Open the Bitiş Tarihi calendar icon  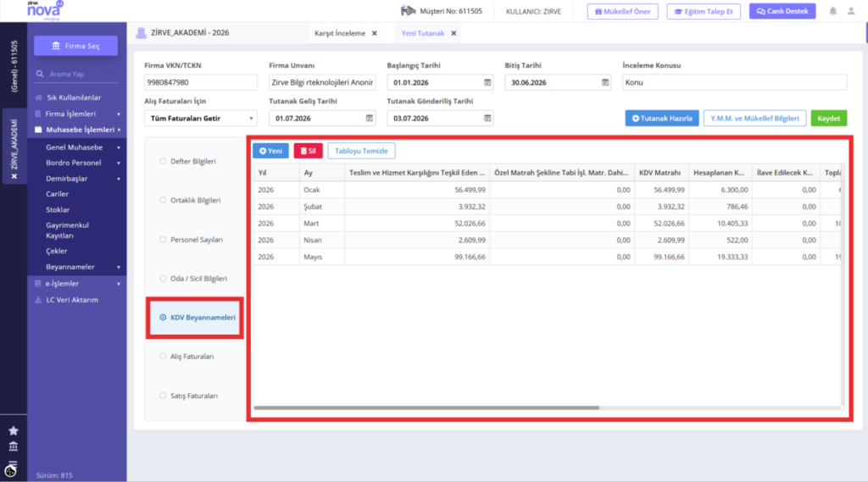coord(605,82)
